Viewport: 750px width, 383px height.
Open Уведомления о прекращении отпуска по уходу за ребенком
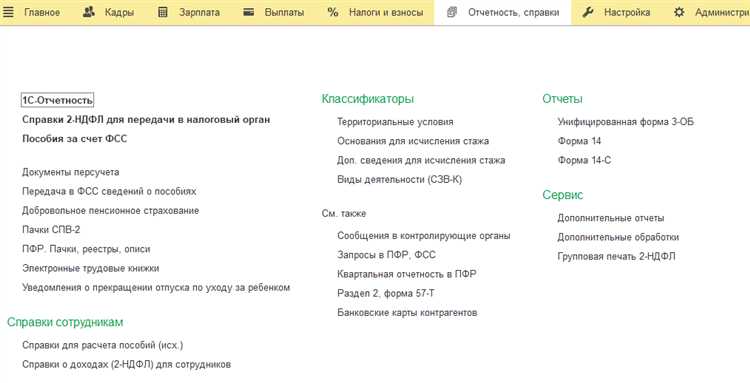click(x=156, y=288)
